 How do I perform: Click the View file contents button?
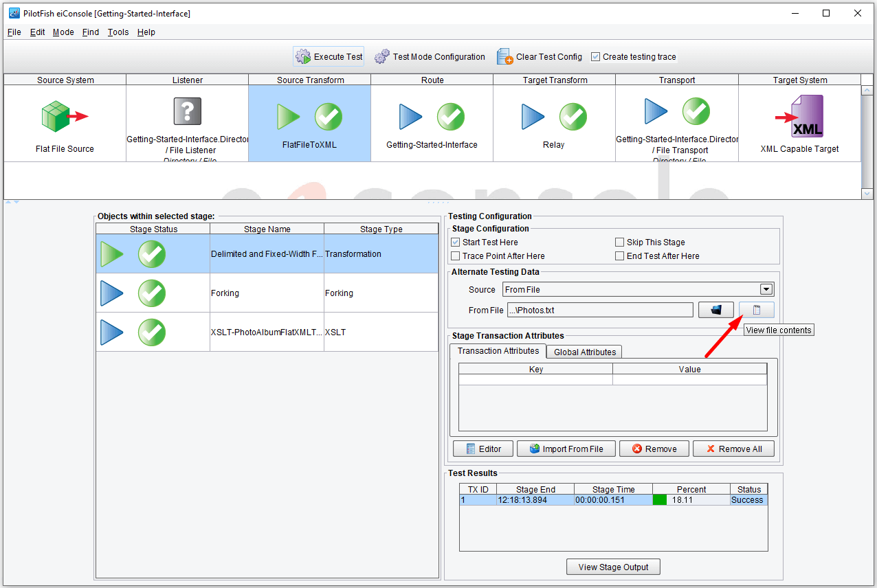click(757, 310)
